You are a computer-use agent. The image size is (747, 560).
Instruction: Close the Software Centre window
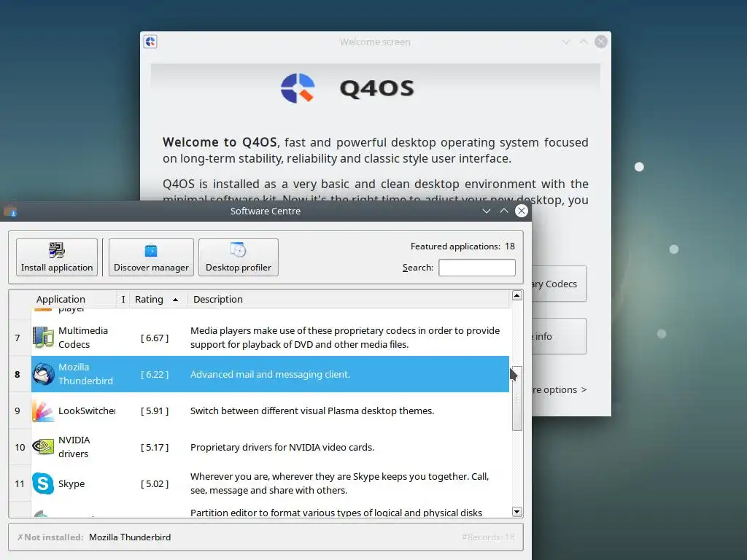pos(522,211)
